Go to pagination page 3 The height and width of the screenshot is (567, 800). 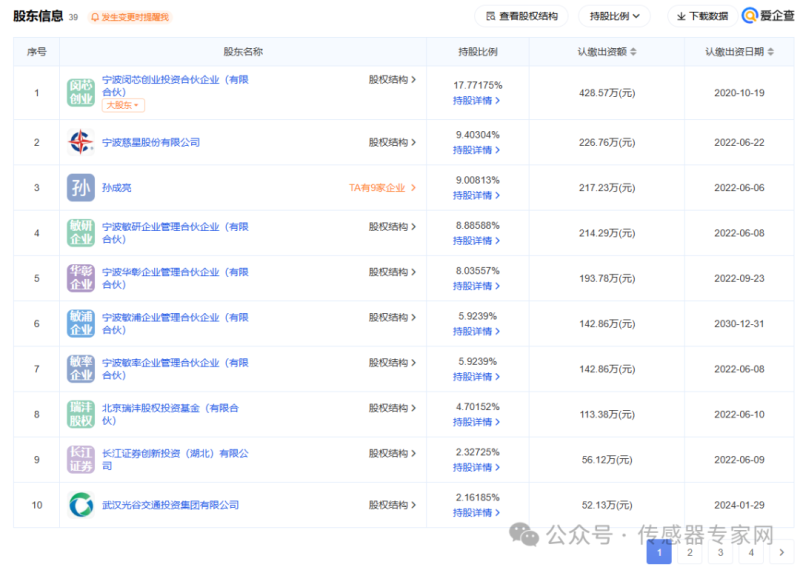point(720,552)
